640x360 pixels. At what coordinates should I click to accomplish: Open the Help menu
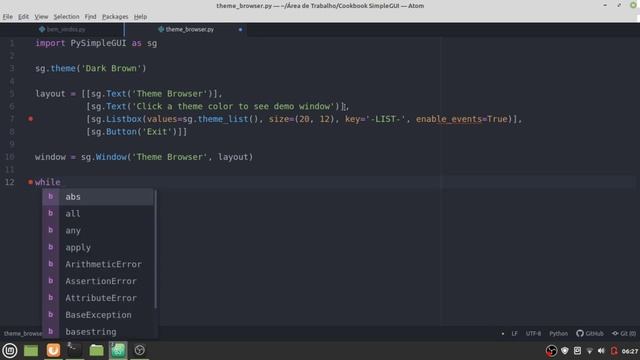(140, 17)
